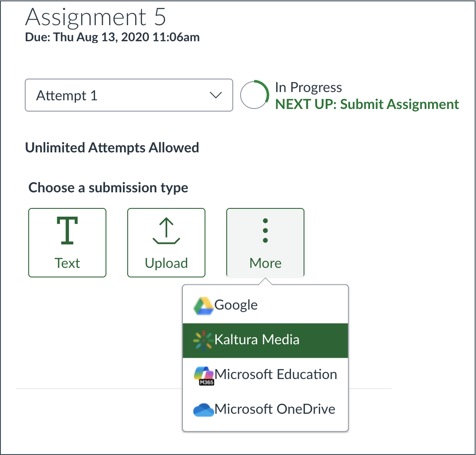Viewport: 476px width, 455px height.
Task: Click the Kaltura Media starburst icon
Action: (203, 340)
